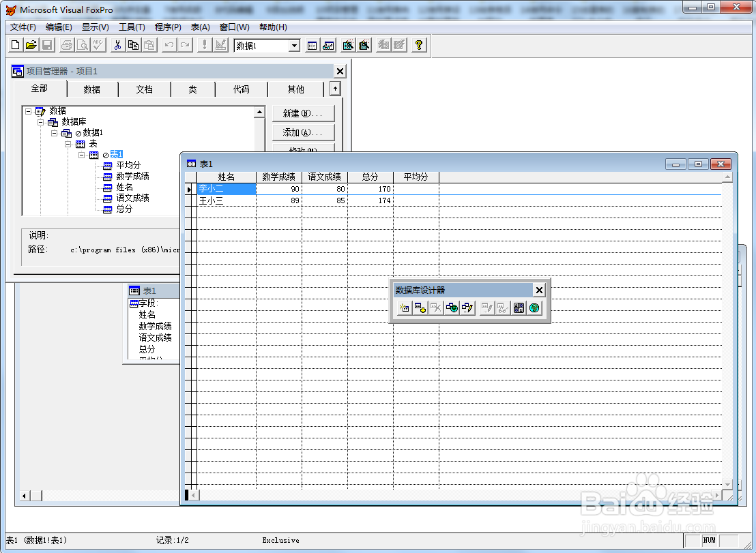
Task: Open the 文件(F) menu
Action: pos(23,27)
